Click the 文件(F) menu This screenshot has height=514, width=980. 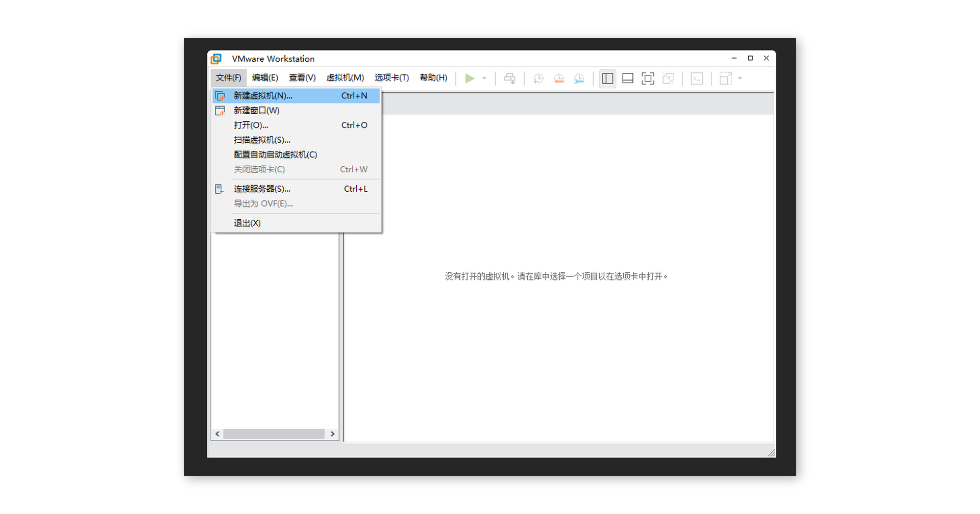coord(228,78)
